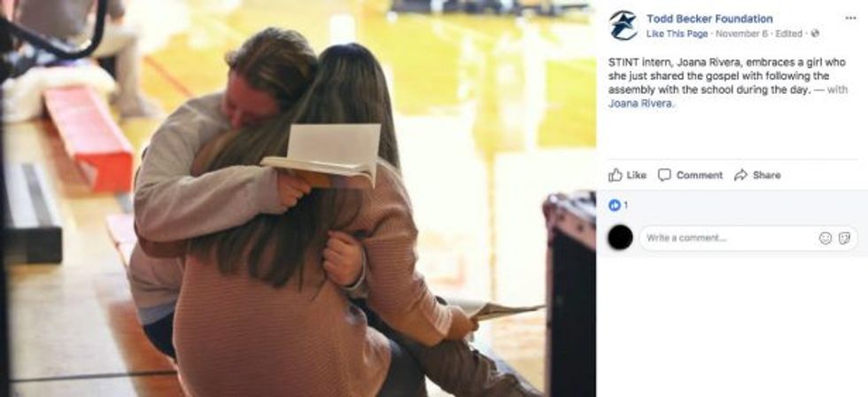Click the hugging photo to enlarge
868x397 pixels.
point(298,198)
